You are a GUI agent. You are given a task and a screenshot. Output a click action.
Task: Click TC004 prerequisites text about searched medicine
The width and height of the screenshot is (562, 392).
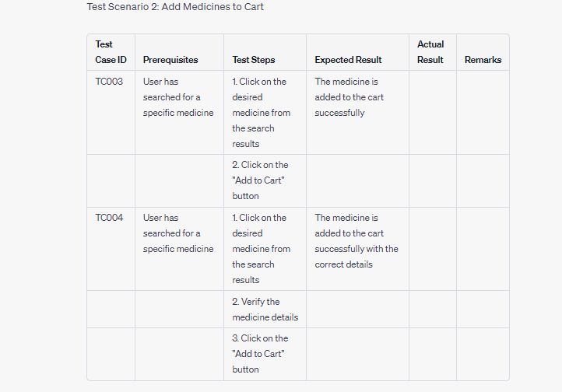tap(178, 233)
